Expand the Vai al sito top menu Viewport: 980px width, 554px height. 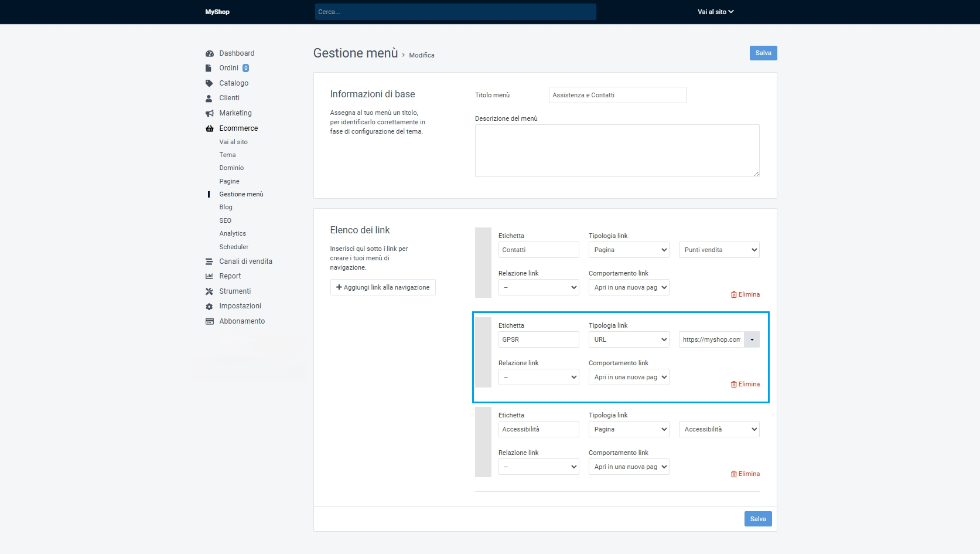click(715, 12)
